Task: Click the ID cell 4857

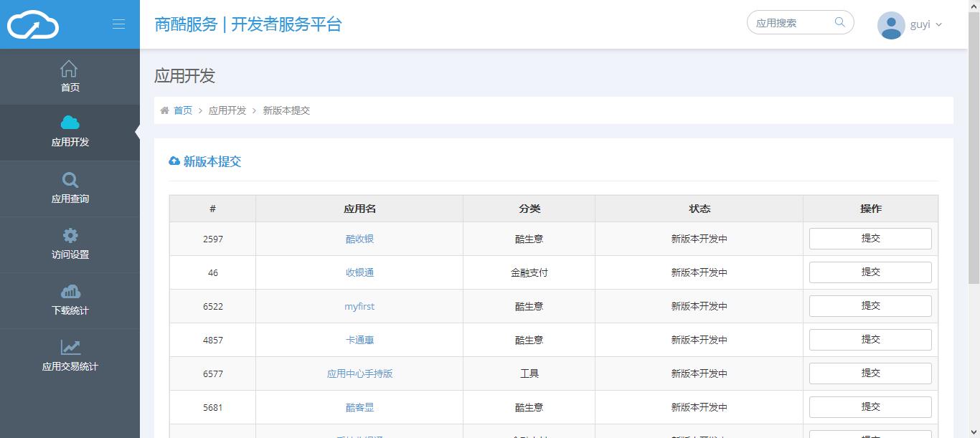Action: [213, 340]
